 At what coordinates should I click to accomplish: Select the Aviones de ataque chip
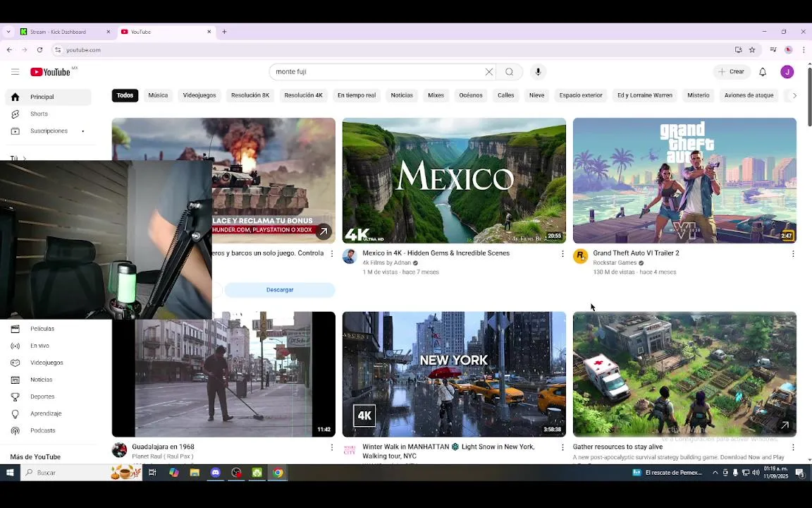click(749, 95)
